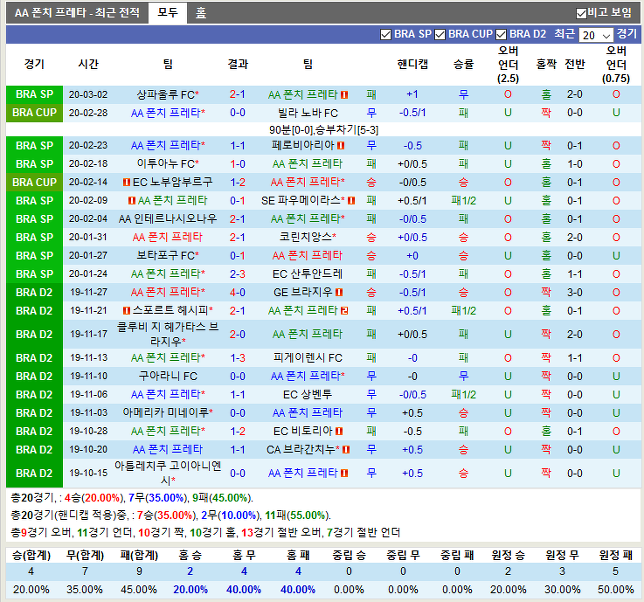This screenshot has height=602, width=644.
Task: Switch to the 홈 tab
Action: (200, 13)
